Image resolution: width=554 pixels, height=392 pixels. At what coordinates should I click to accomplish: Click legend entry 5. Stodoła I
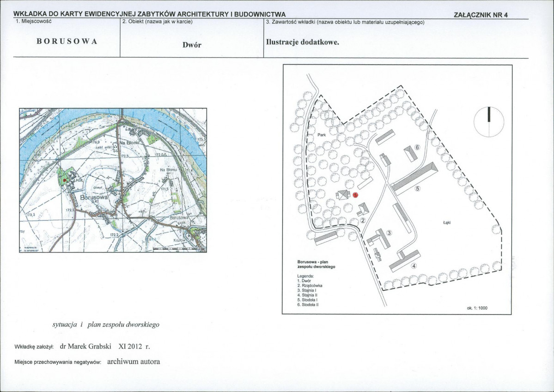coord(308,300)
